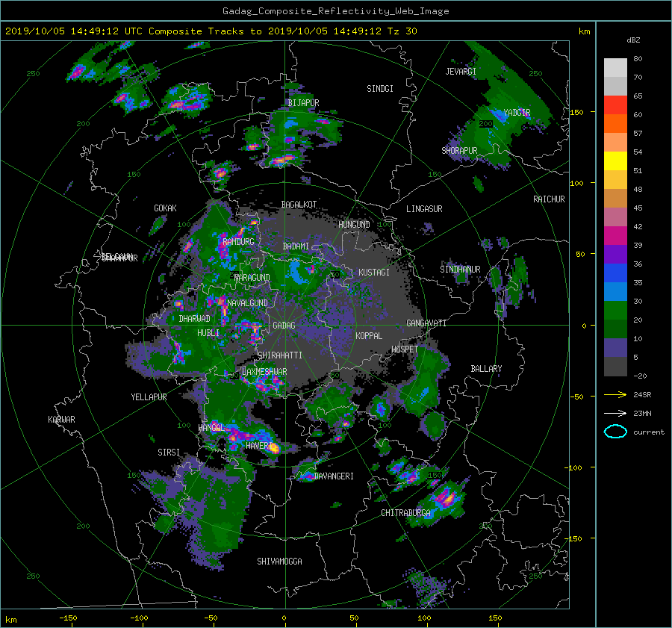Select the SHORAPUR label

[459, 151]
